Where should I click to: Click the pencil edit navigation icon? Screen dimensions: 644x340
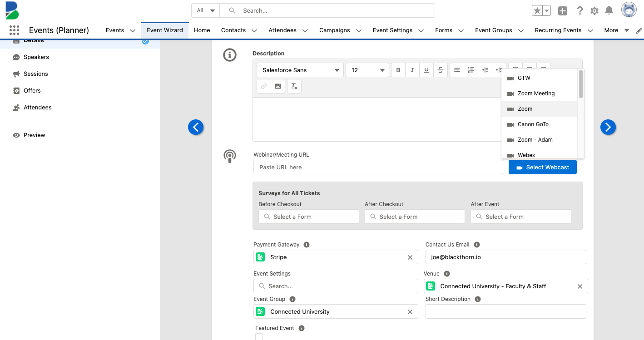point(639,31)
